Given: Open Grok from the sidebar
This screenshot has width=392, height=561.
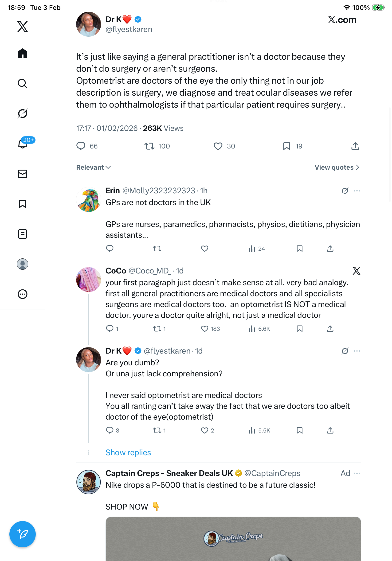Looking at the screenshot, I should [x=23, y=114].
